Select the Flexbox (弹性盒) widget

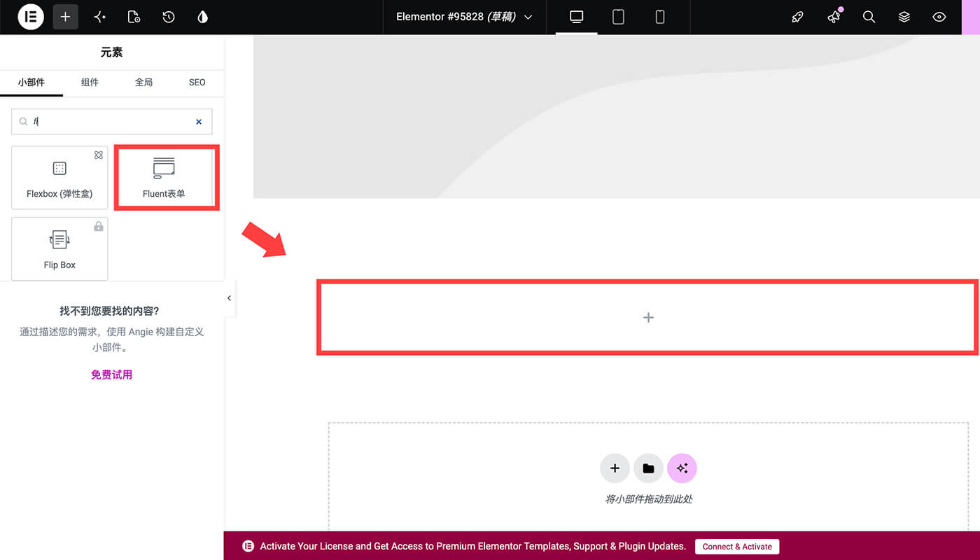click(x=59, y=178)
